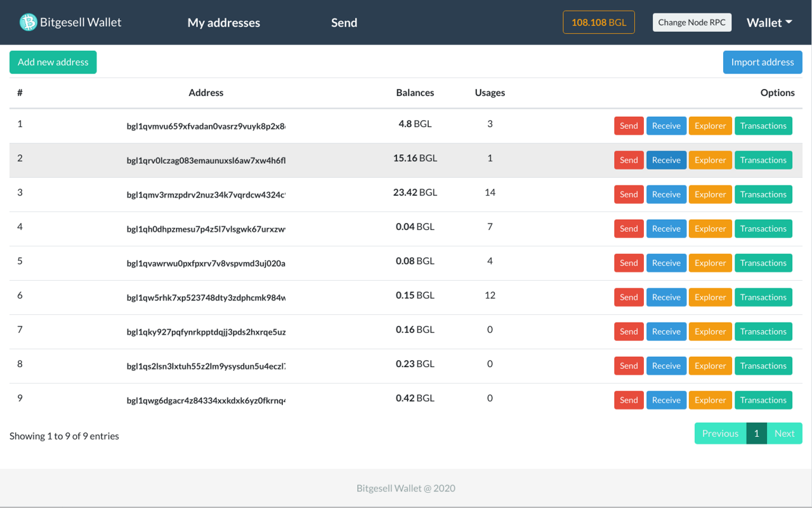This screenshot has height=508, width=812.
Task: Select address text starting bgl1qmv3rmzpdrv2nuz
Action: pyautogui.click(x=206, y=195)
